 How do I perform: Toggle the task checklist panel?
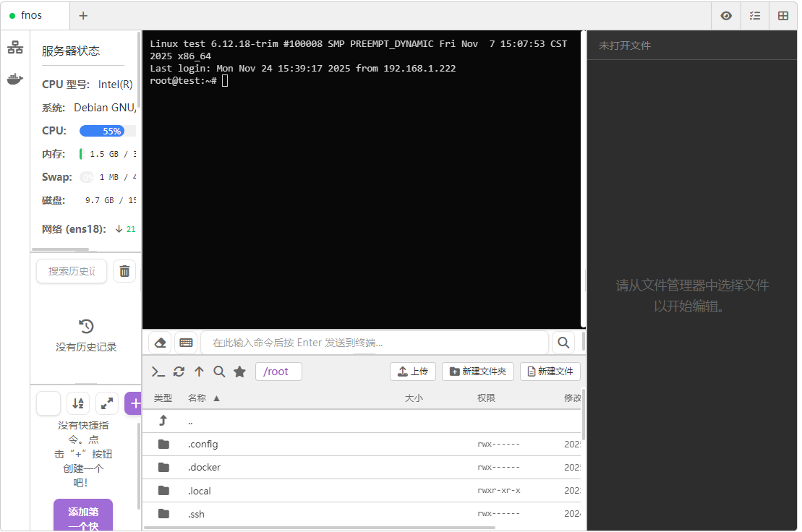tap(755, 16)
